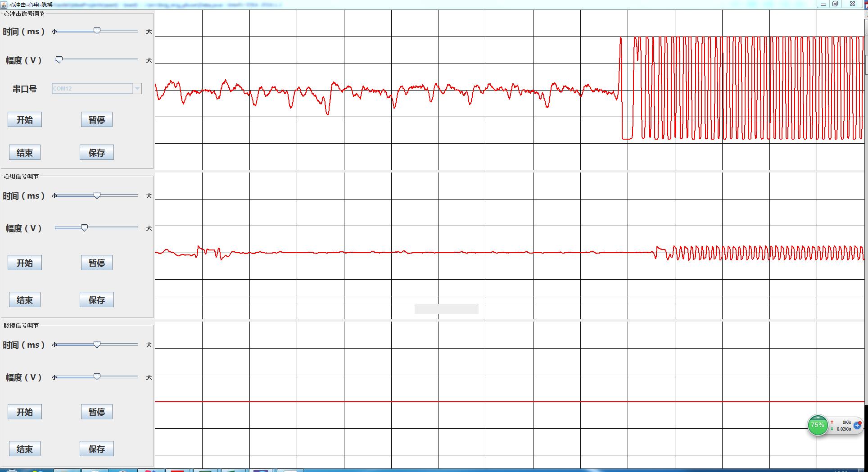Click 开始 in the 脉搏信号调节 panel
This screenshot has height=472, width=868.
25,412
